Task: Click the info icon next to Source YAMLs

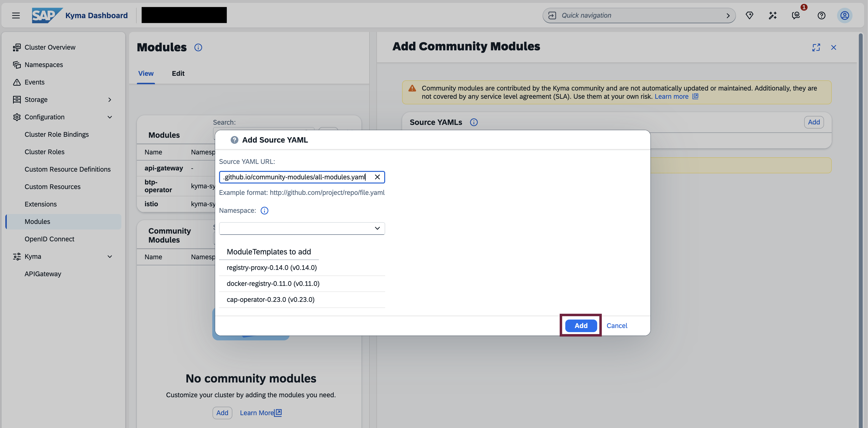Action: click(474, 122)
